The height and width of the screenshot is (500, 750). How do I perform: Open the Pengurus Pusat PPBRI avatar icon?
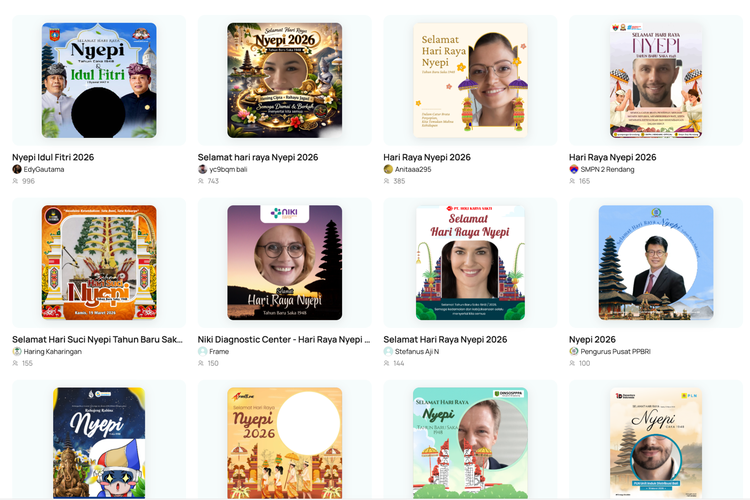tap(574, 351)
